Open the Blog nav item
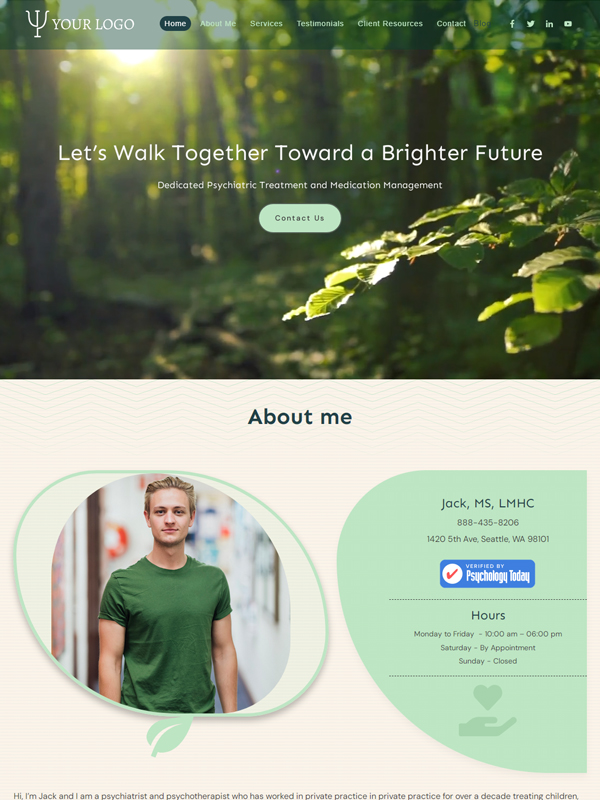The width and height of the screenshot is (600, 800). point(482,23)
